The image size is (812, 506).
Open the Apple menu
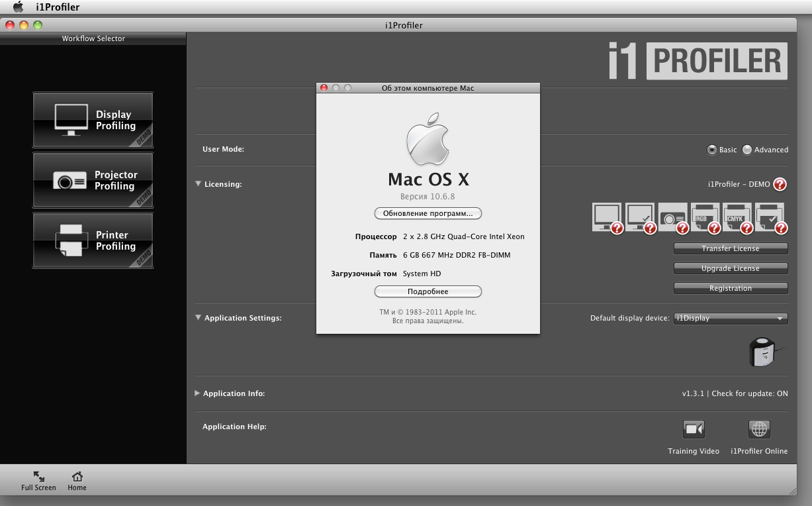(19, 7)
